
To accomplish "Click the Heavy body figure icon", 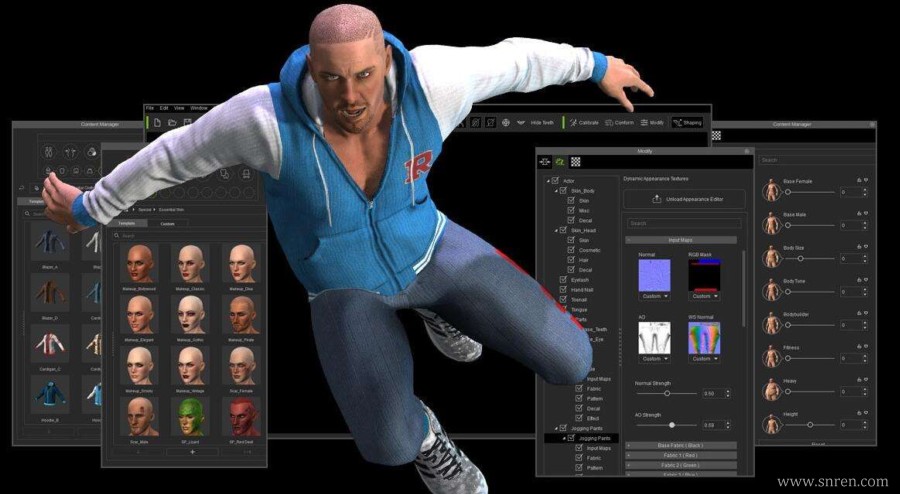I will coord(771,390).
